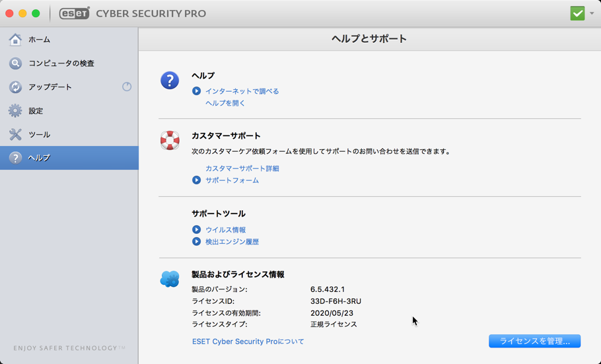Click the blue question mark ヘルプ section icon
The height and width of the screenshot is (364, 601).
170,81
